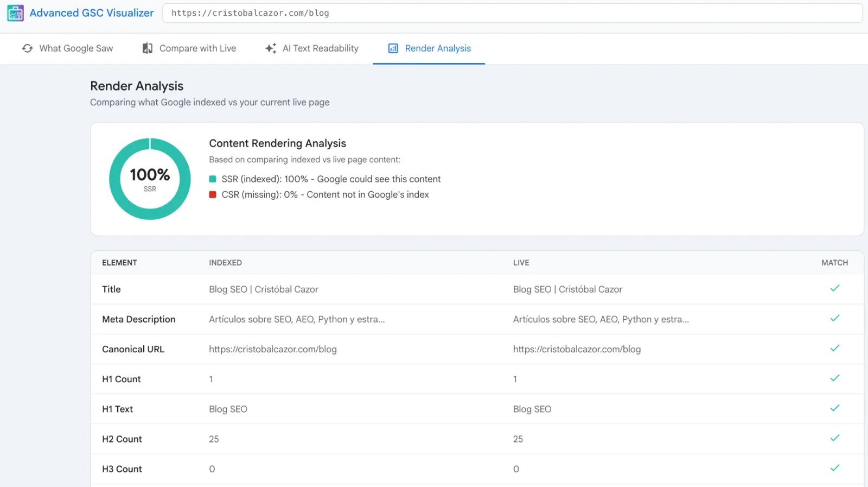Click the indexed H1 Text 'Blog SEO'
868x487 pixels.
click(x=228, y=409)
